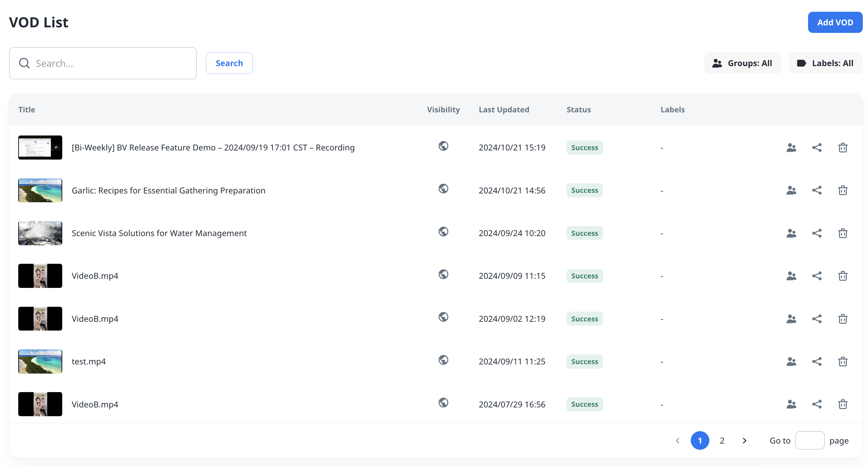Click the Add VOD button
This screenshot has width=868, height=467.
click(x=835, y=22)
